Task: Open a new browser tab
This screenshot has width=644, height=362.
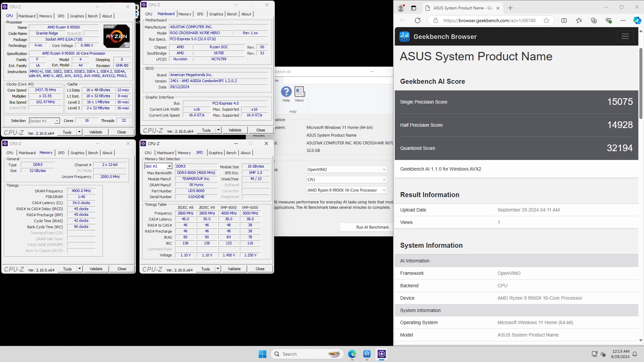Action: click(511, 8)
